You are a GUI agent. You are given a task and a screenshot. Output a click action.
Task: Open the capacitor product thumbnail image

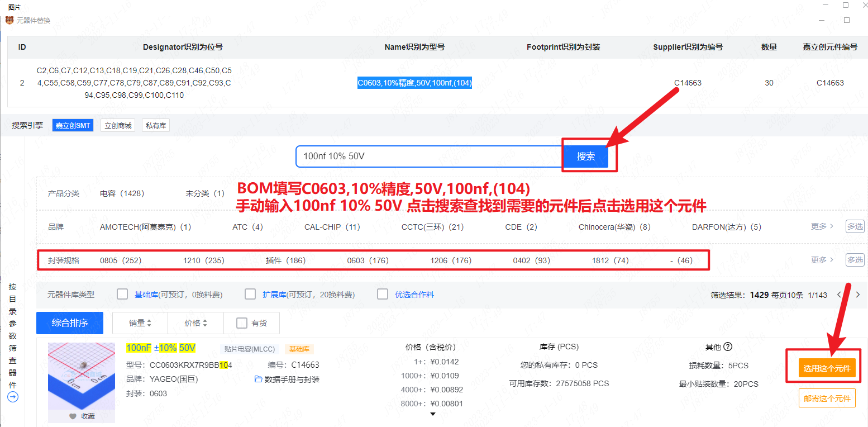82,377
